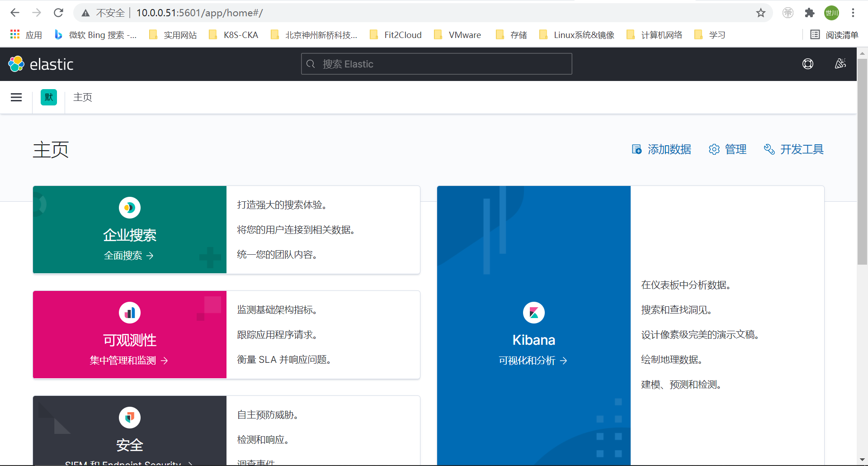Open the Chrome three-dot menu
868x466 pixels.
point(853,13)
